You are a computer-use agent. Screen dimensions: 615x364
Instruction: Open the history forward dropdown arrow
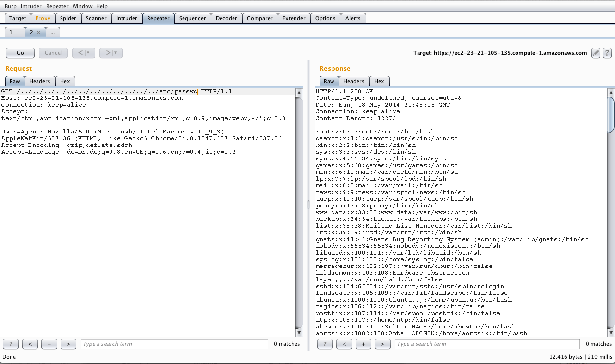click(116, 53)
